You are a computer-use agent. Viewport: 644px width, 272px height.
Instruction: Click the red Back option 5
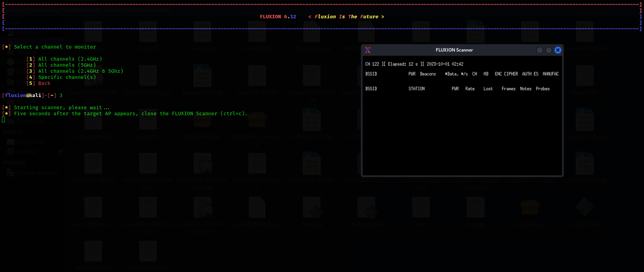tap(39, 83)
